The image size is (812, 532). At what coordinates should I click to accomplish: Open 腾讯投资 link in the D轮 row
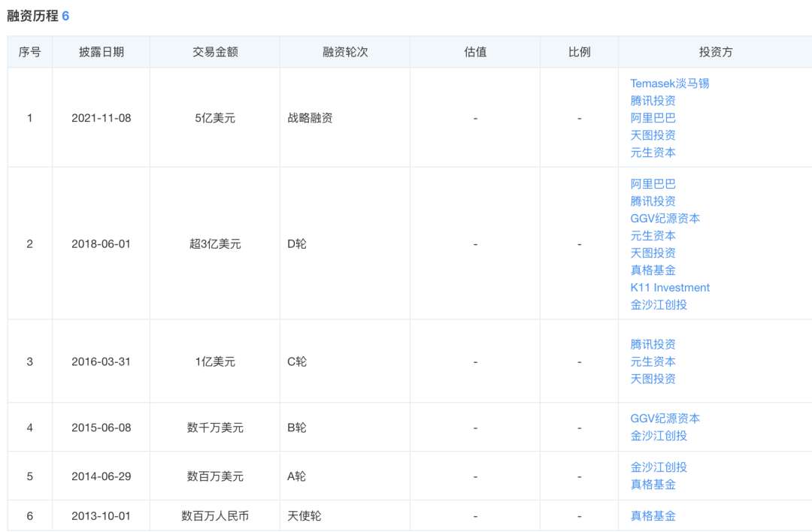653,201
